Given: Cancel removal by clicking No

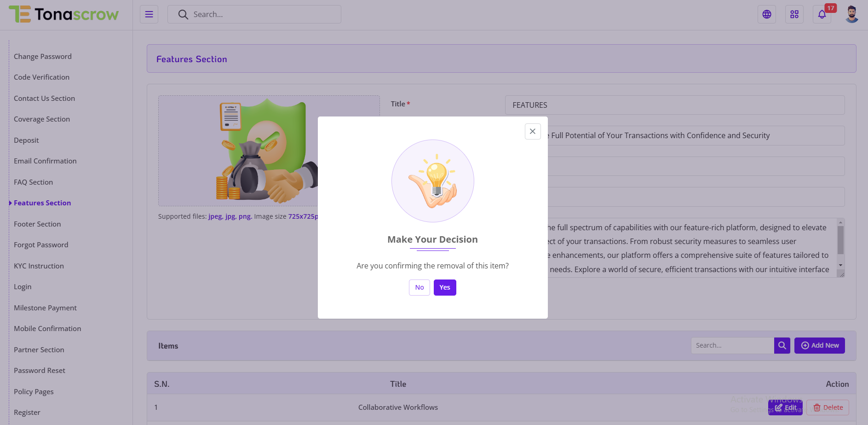Looking at the screenshot, I should click(419, 287).
